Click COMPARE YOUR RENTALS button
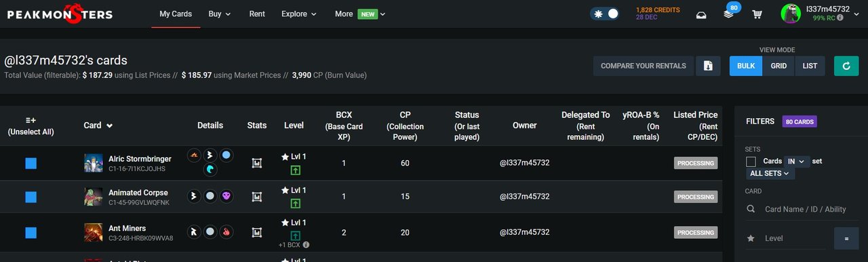868x262 pixels. pyautogui.click(x=644, y=66)
